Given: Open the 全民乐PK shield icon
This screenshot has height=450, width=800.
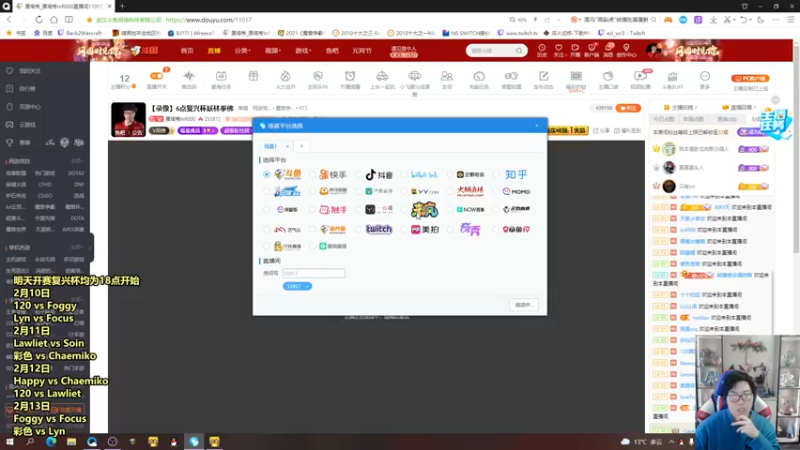Looking at the screenshot, I should [318, 79].
